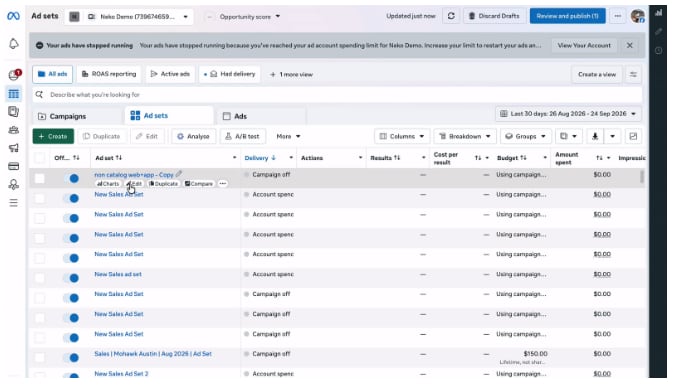Switch to the ROAS reporting view
680x385 pixels.
(x=109, y=74)
